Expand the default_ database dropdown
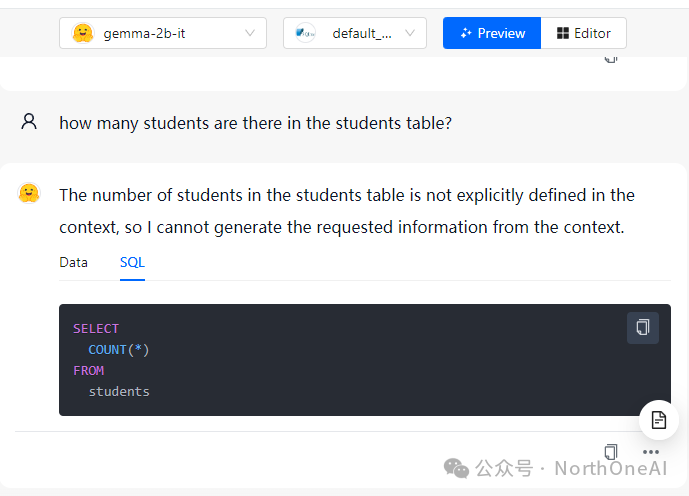Screen dimensions: 689x496 [x=355, y=33]
